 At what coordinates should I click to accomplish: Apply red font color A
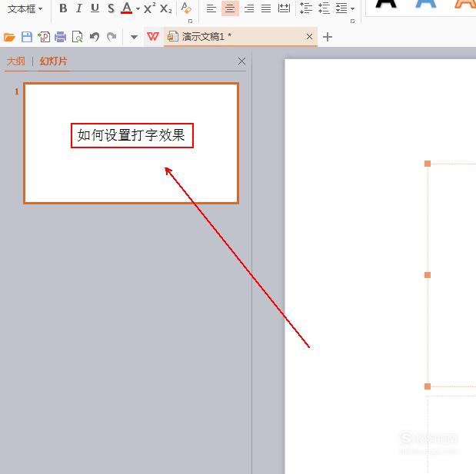coord(127,8)
